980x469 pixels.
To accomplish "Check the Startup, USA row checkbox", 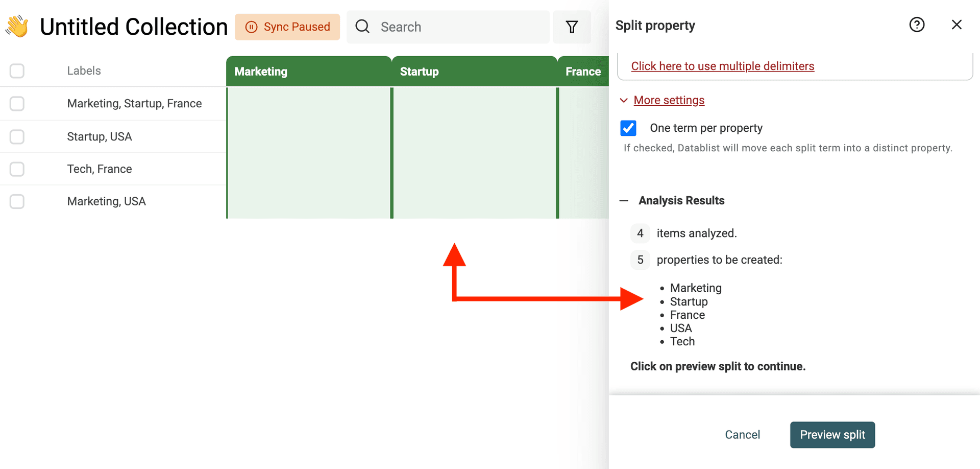I will (17, 137).
